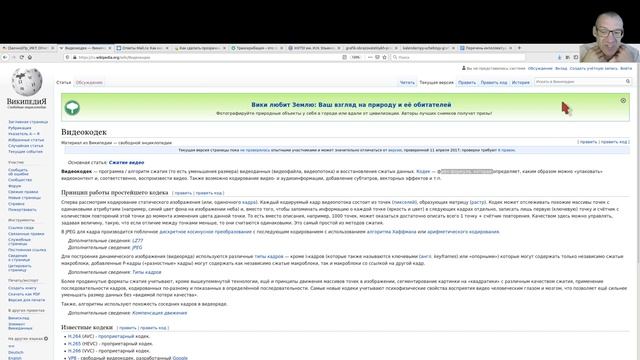Click the green mushroom icon in the banner
This screenshot has height=360, width=640.
[x=72, y=108]
